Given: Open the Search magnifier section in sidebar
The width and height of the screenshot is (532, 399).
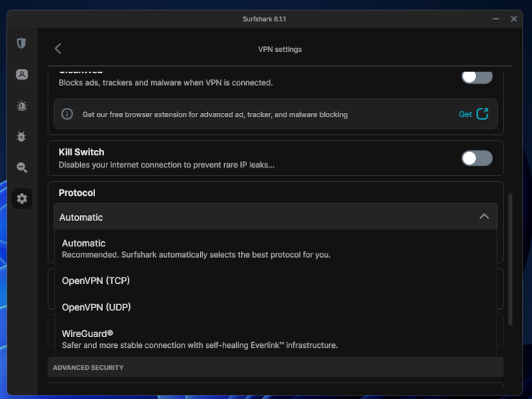Looking at the screenshot, I should [x=22, y=168].
